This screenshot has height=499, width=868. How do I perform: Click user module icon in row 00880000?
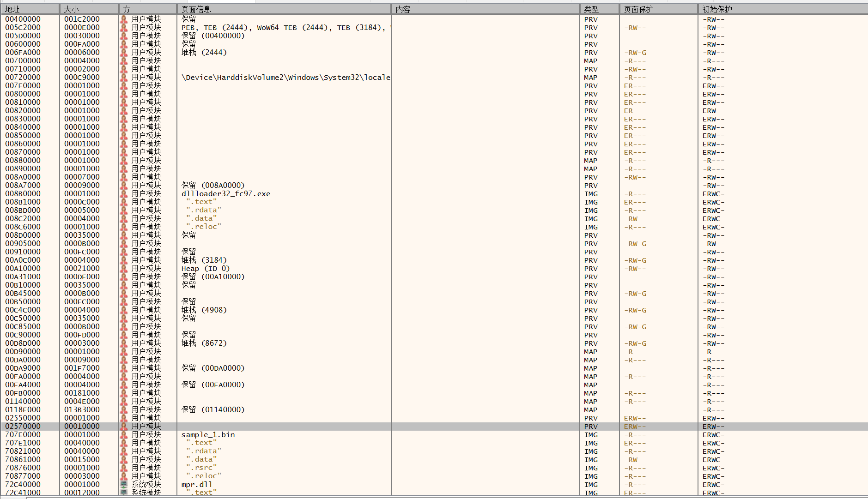[x=124, y=161]
